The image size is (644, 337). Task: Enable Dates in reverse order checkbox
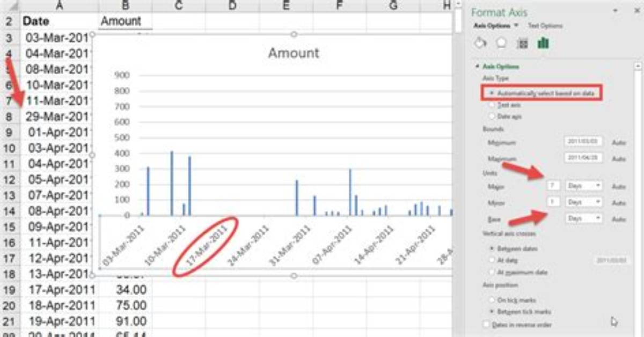click(x=487, y=324)
